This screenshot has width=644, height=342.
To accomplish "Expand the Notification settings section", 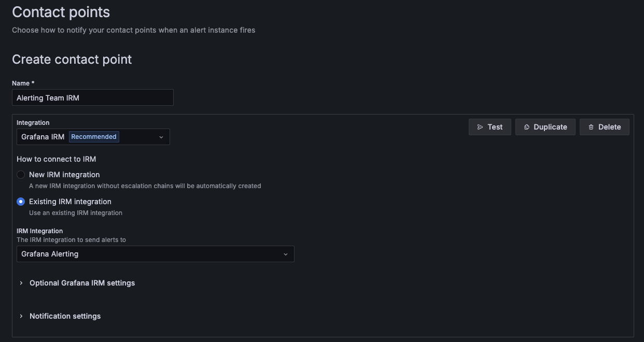I will 65,316.
